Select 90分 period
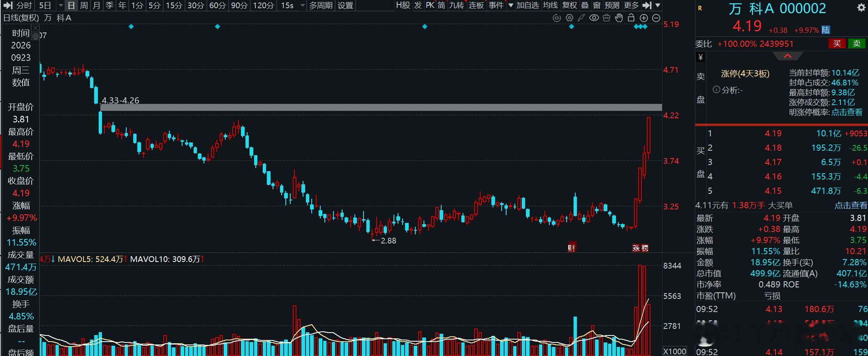 pos(239,5)
